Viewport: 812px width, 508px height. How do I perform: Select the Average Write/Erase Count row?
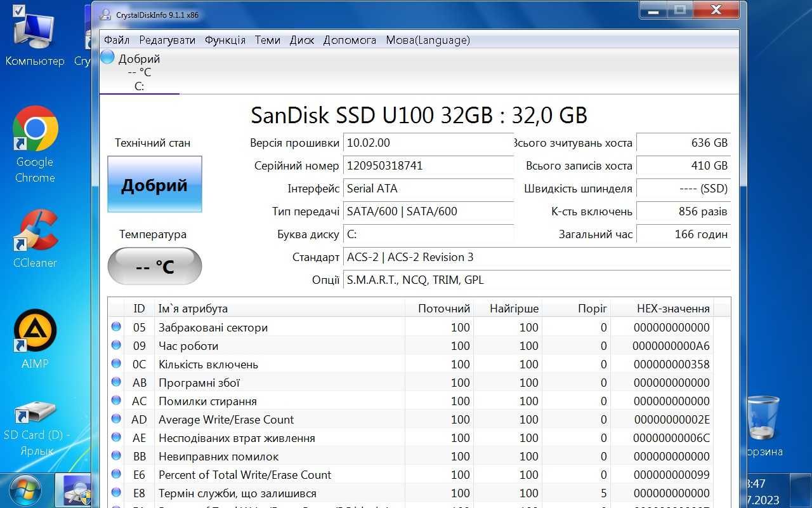pos(410,419)
